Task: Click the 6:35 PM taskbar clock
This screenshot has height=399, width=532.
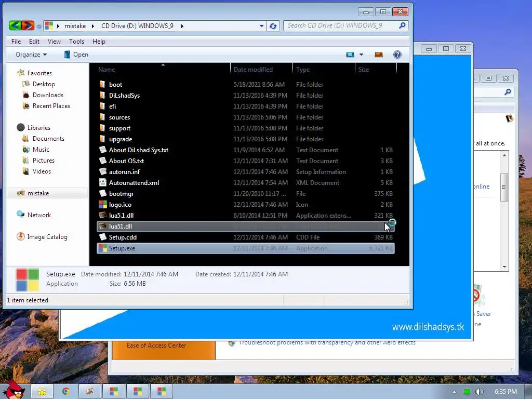Action: point(506,392)
